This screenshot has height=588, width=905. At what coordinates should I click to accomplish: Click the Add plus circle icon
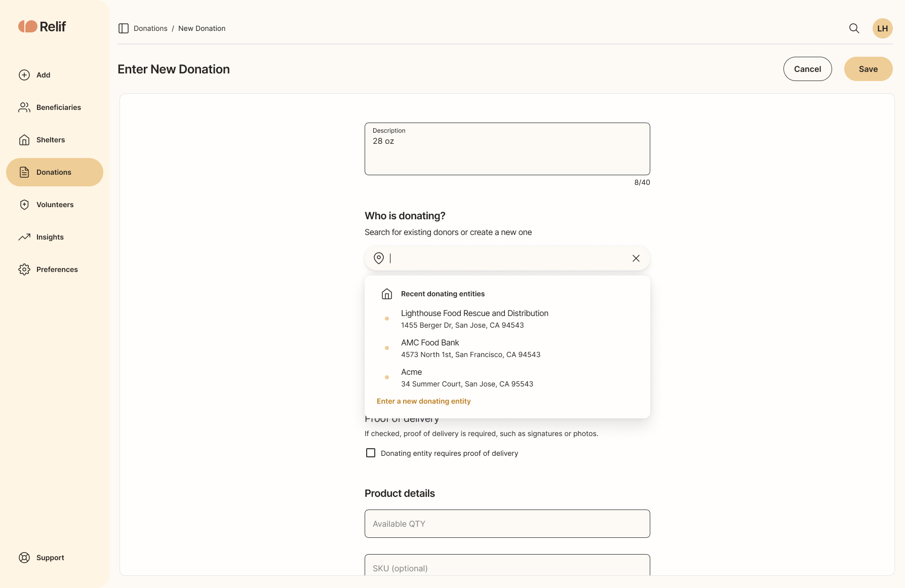(24, 75)
